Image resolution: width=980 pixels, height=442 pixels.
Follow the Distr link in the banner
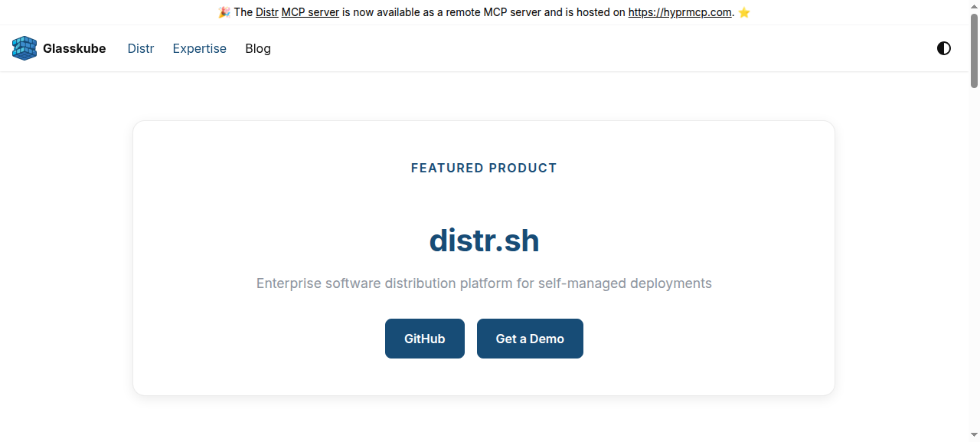[267, 12]
